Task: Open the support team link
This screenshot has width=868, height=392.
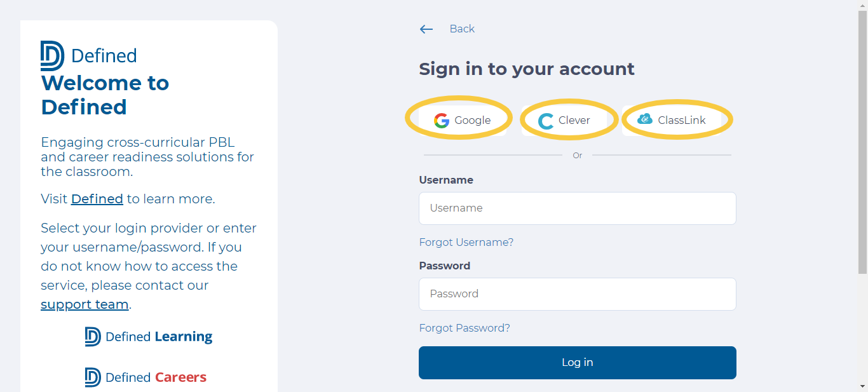Action: click(x=85, y=304)
